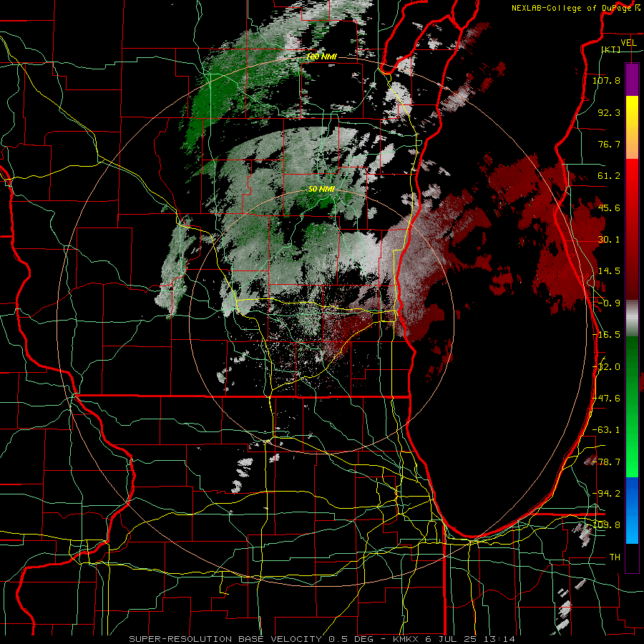Viewport: 644px width, 644px height.
Task: Click the 50 NMI range ring label
Action: 321,190
